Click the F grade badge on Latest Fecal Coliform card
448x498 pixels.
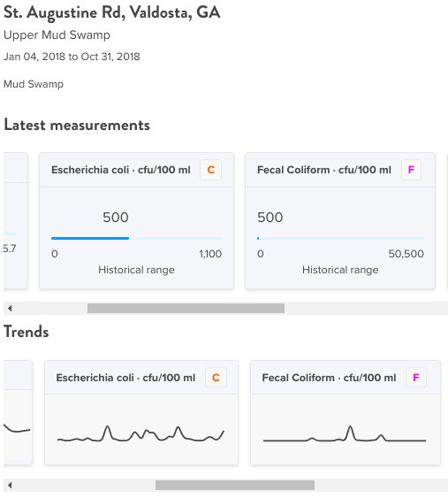[x=411, y=170]
